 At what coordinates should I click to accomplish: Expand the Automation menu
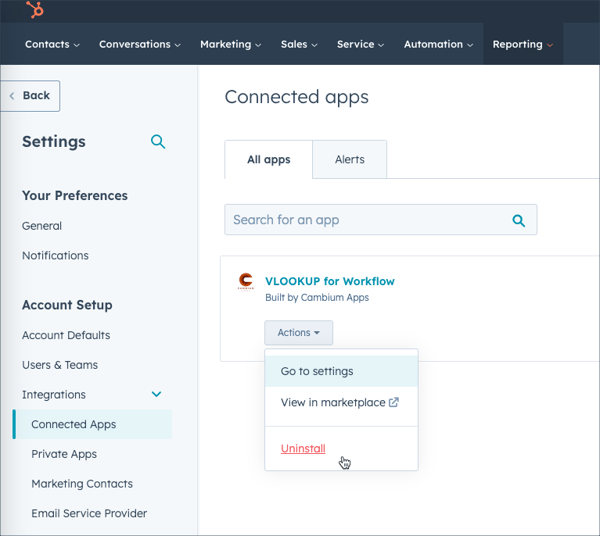click(x=439, y=44)
